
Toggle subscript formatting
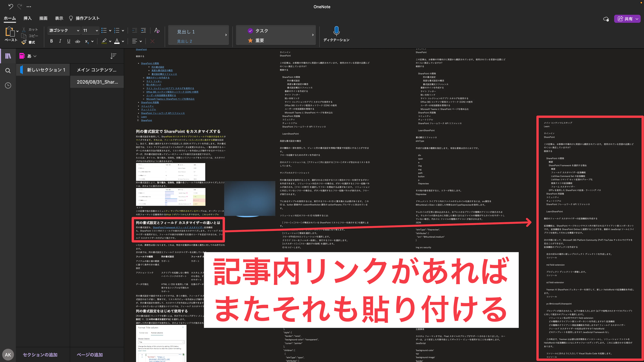(87, 41)
